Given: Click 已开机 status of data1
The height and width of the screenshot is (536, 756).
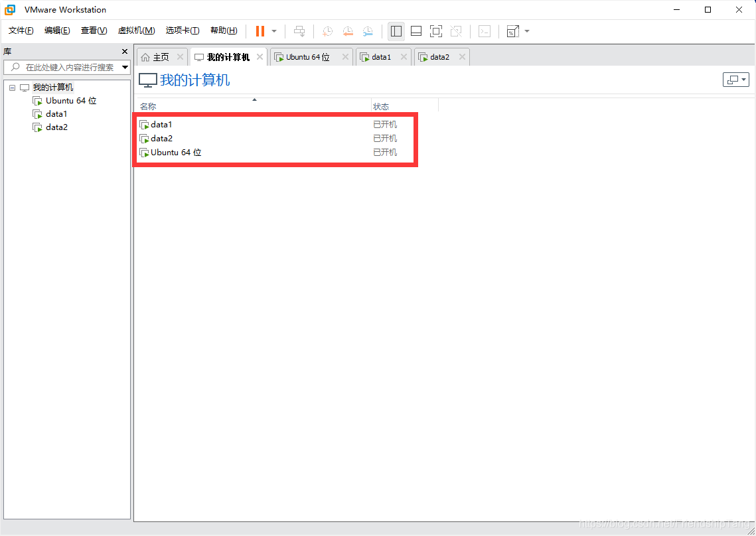Looking at the screenshot, I should coord(385,124).
